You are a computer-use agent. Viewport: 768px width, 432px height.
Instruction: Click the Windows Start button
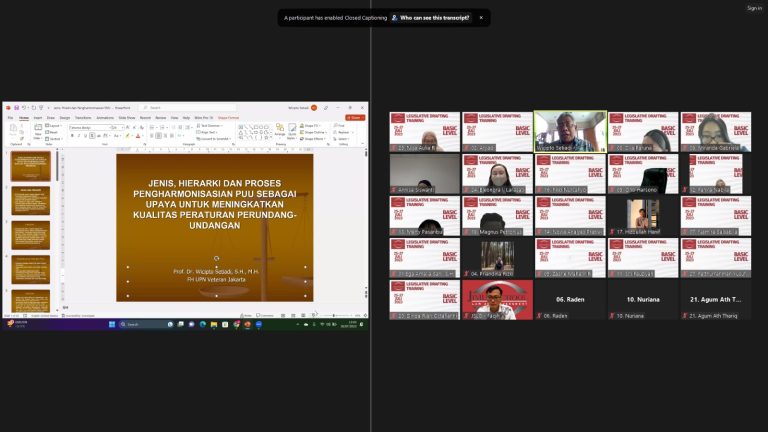[112, 324]
